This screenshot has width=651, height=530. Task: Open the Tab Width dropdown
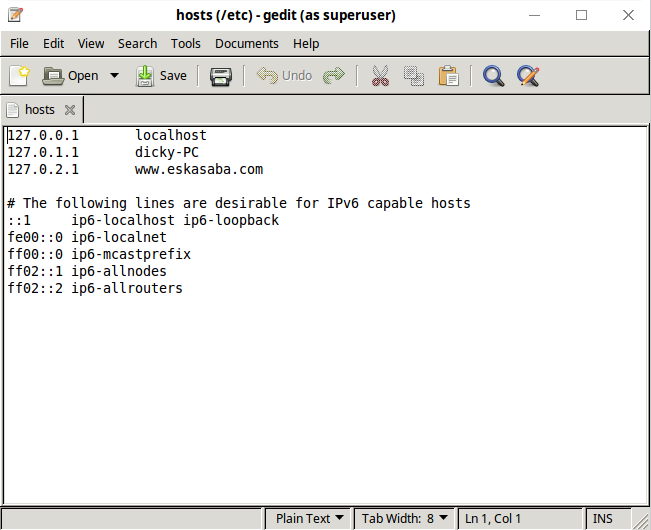click(405, 518)
